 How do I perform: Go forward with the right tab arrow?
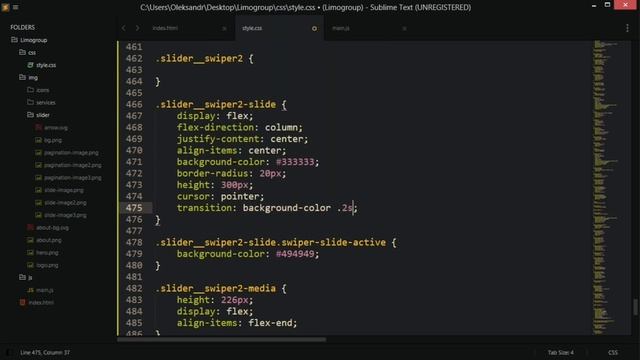point(138,28)
